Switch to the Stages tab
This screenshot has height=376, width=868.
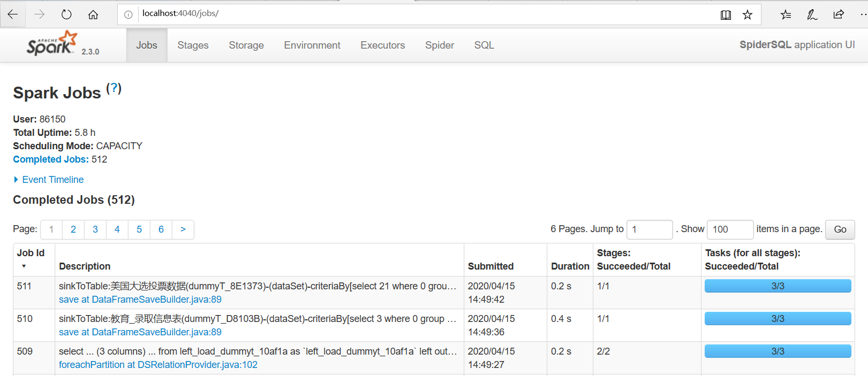[x=193, y=45]
